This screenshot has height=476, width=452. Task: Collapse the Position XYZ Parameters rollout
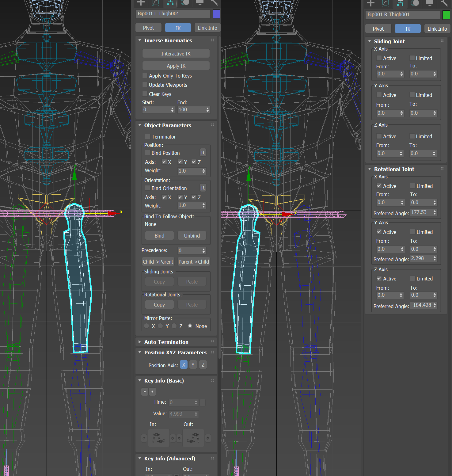[x=140, y=352]
